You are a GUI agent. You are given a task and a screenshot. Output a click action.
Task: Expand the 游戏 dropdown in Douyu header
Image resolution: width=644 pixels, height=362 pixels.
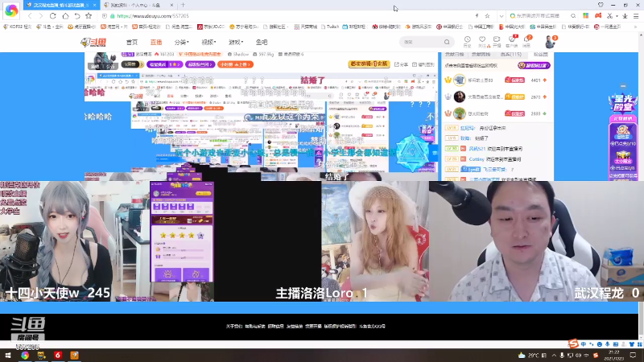coord(236,42)
